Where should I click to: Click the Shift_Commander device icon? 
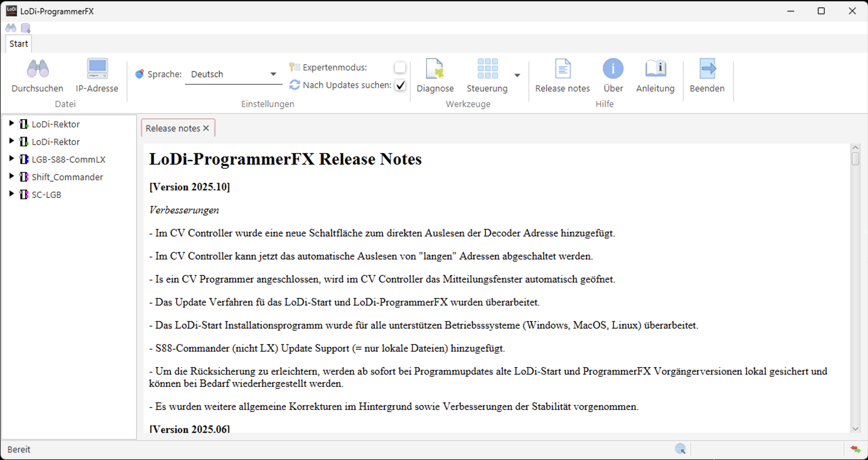[x=24, y=177]
